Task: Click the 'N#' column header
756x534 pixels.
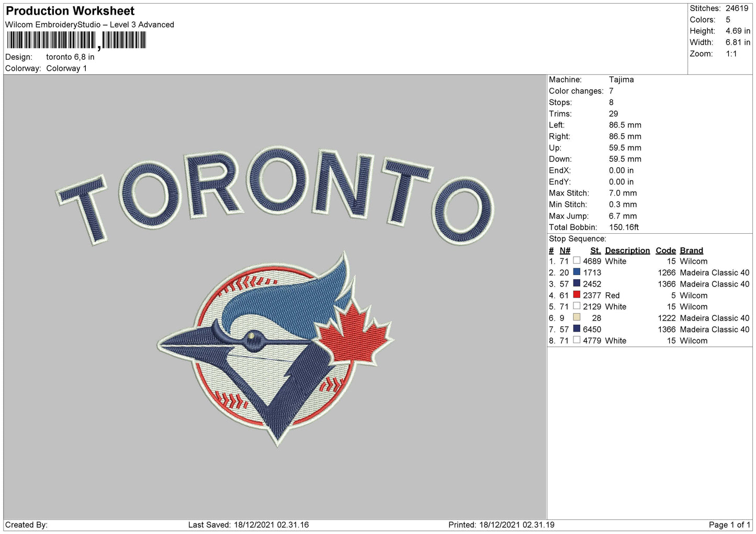Action: coord(565,251)
